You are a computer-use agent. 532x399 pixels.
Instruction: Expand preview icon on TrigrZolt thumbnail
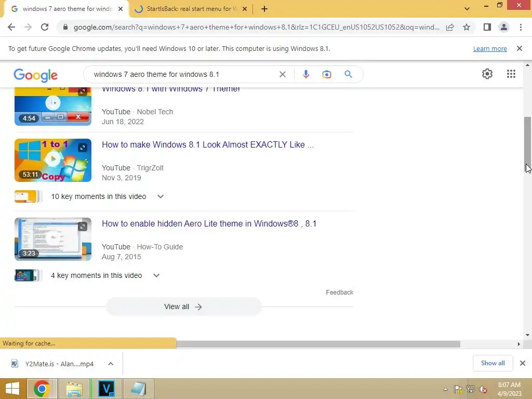pyautogui.click(x=83, y=147)
